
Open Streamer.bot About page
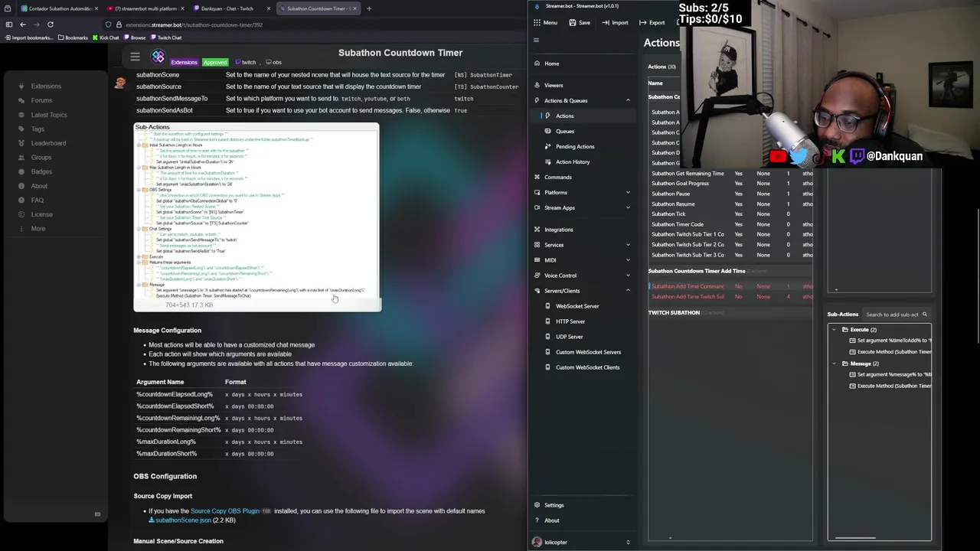click(551, 520)
